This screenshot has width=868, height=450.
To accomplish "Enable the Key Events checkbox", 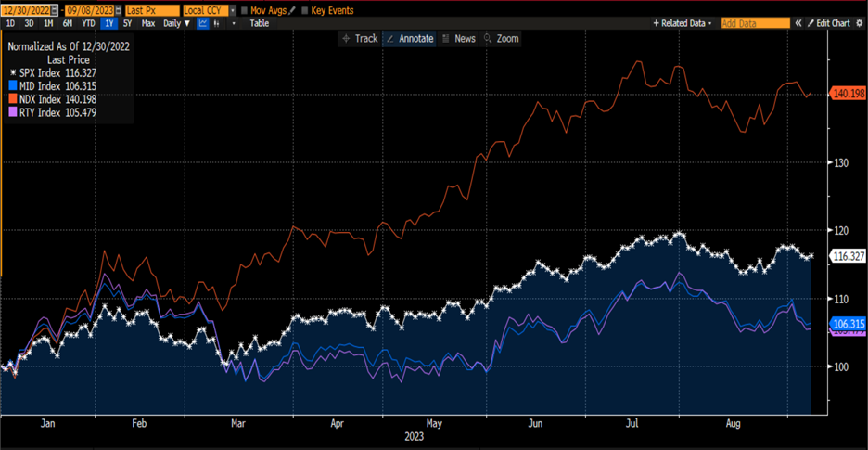I will (x=304, y=10).
